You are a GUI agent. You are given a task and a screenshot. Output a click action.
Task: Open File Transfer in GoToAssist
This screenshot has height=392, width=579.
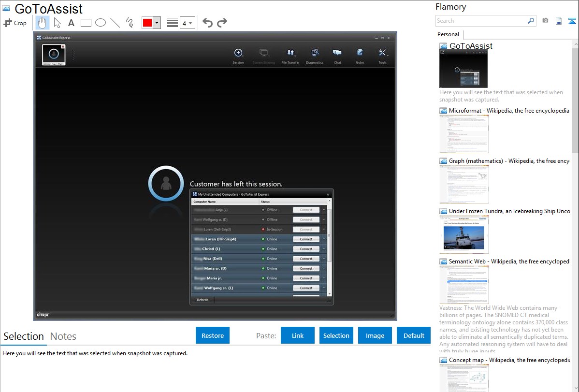[x=290, y=56]
